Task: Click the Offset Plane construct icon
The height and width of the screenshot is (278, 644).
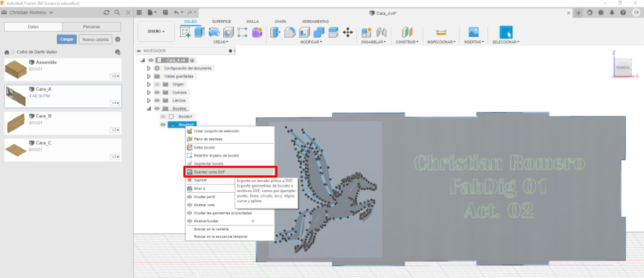Action: tap(406, 32)
